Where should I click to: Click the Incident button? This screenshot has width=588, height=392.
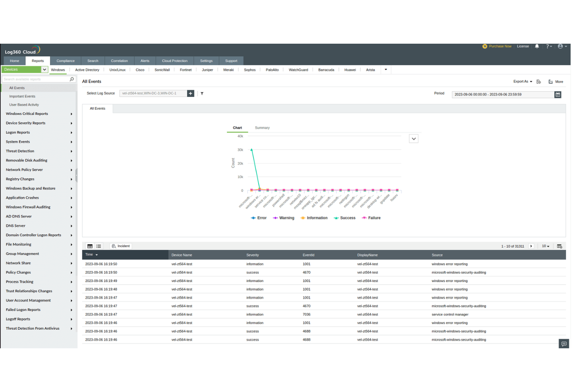[x=121, y=246]
